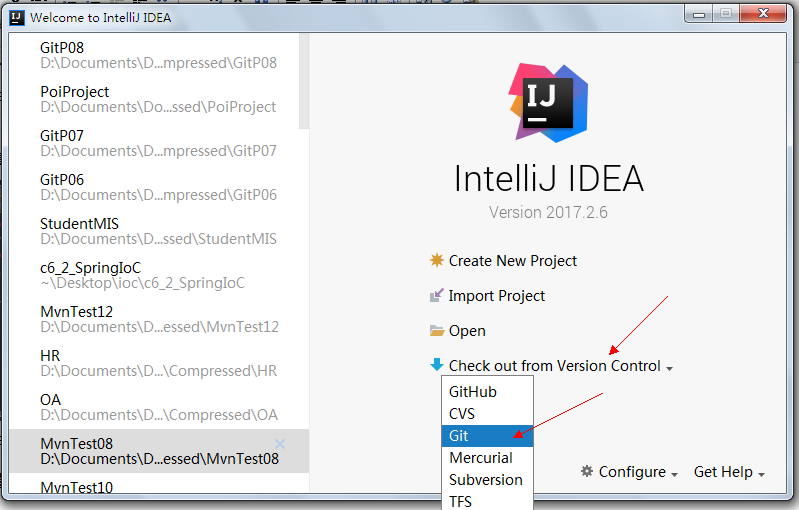
Task: Remove MvnTest08 using its X icon
Action: click(280, 444)
